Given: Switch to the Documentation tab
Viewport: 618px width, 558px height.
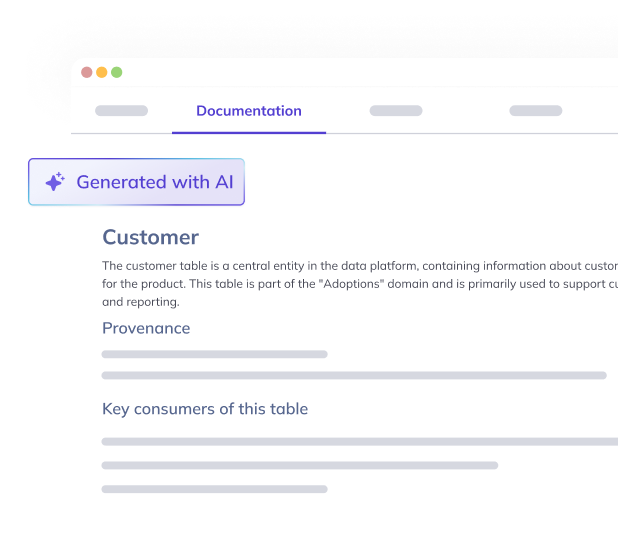Looking at the screenshot, I should [x=248, y=111].
